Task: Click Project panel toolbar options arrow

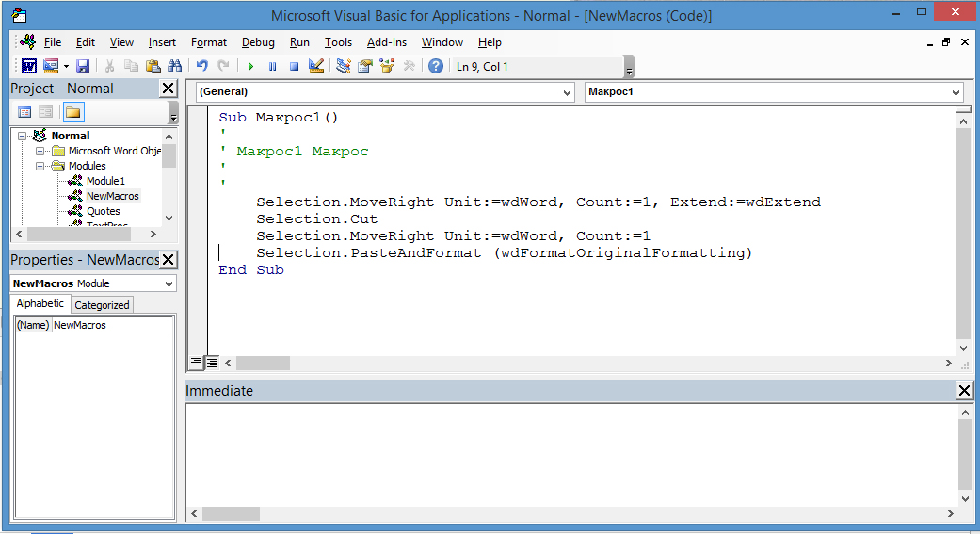Action: [173, 113]
